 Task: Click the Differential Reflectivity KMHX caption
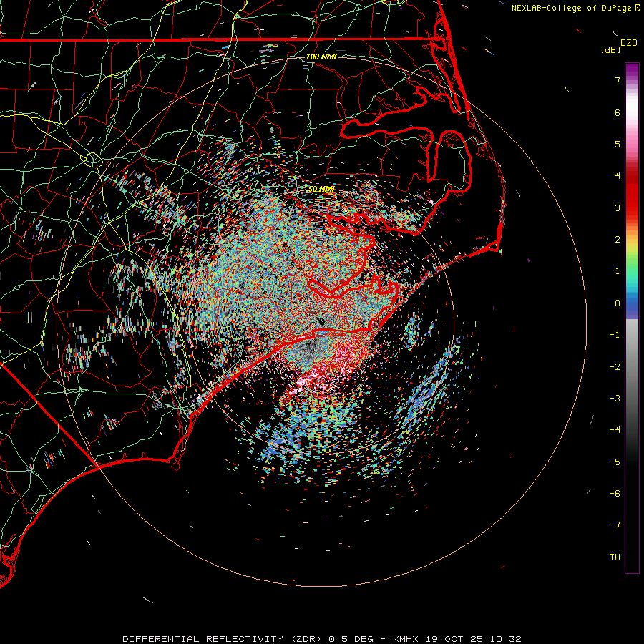(322, 639)
